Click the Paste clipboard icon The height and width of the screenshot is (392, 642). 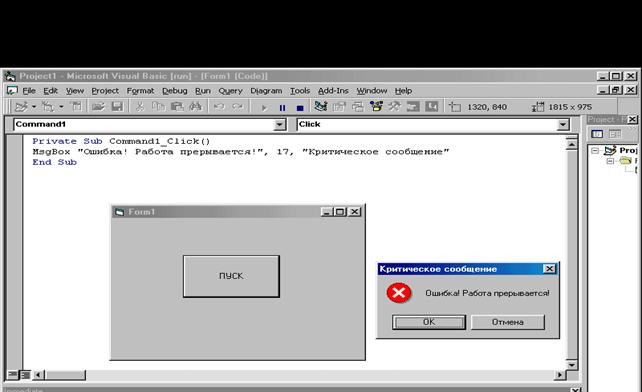[177, 107]
